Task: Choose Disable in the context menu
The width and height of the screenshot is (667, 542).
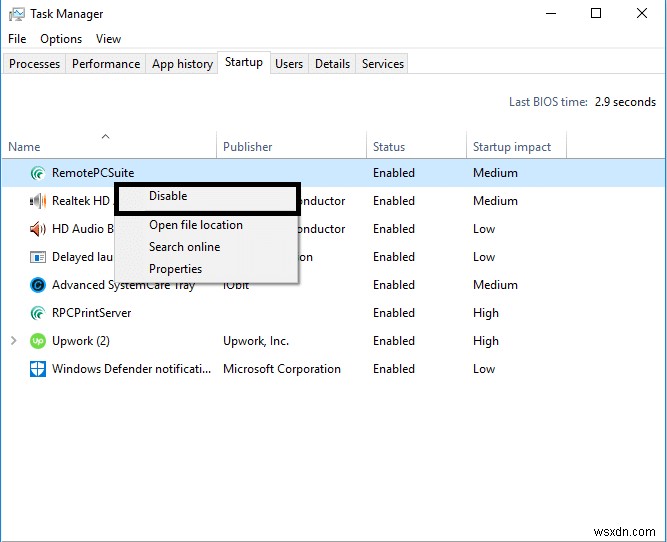Action: point(168,197)
